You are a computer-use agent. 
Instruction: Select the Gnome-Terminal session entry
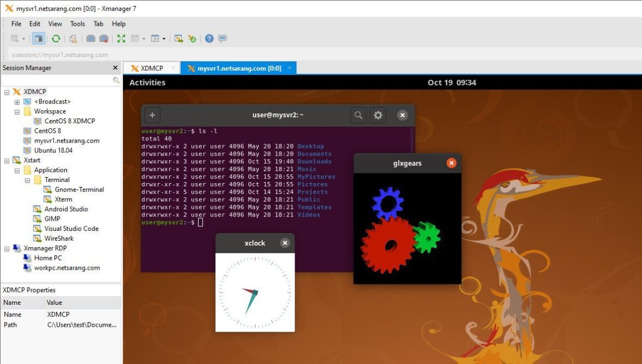click(x=79, y=189)
